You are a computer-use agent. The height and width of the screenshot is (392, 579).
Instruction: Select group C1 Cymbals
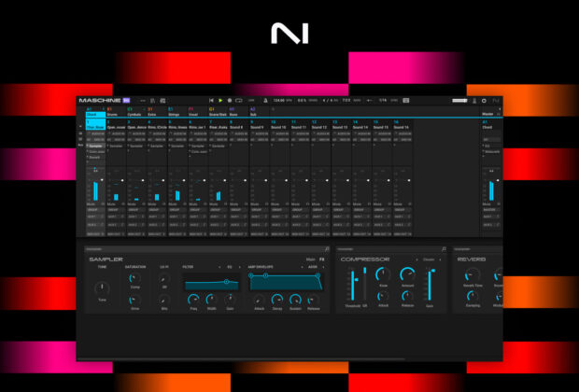pyautogui.click(x=136, y=112)
